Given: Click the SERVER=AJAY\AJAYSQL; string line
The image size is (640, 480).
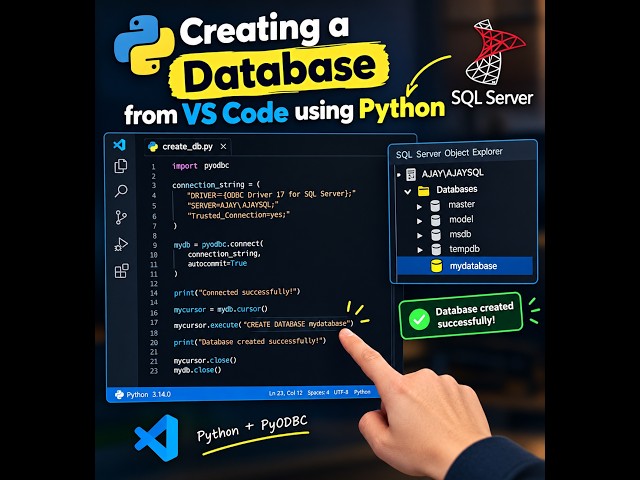Looking at the screenshot, I should click(x=233, y=205).
